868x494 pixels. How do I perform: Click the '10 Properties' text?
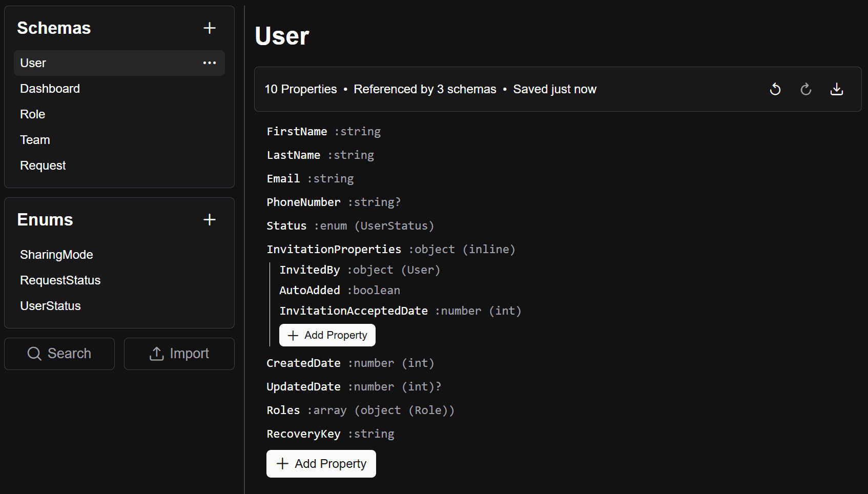[x=301, y=89]
